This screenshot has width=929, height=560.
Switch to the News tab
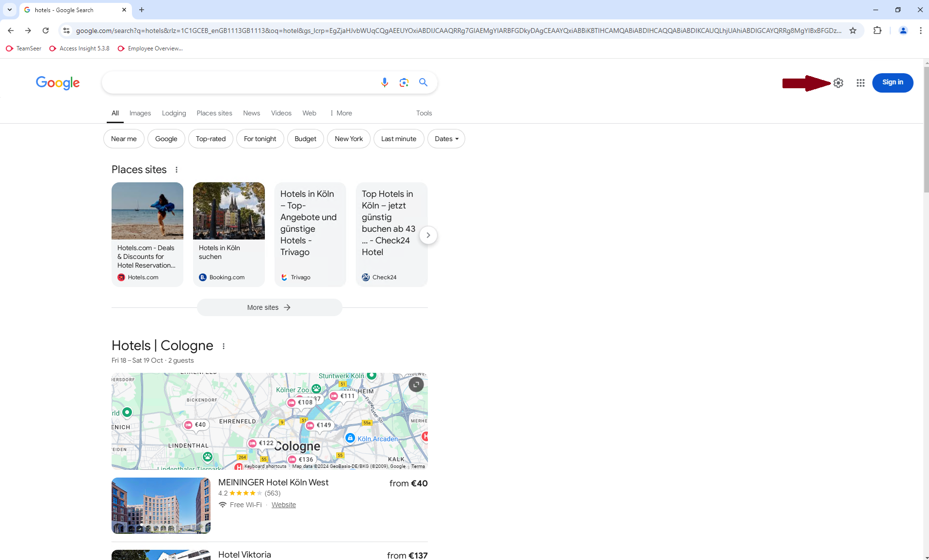pos(251,113)
